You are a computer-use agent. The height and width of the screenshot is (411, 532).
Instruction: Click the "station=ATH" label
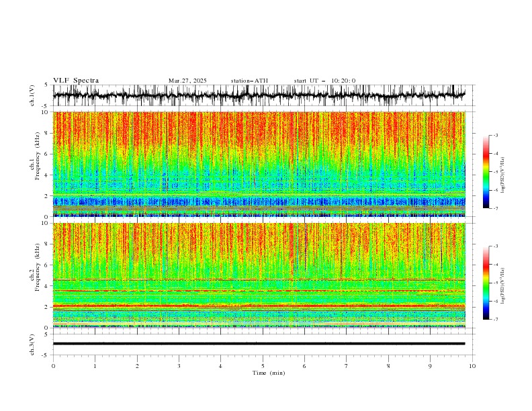(249, 81)
